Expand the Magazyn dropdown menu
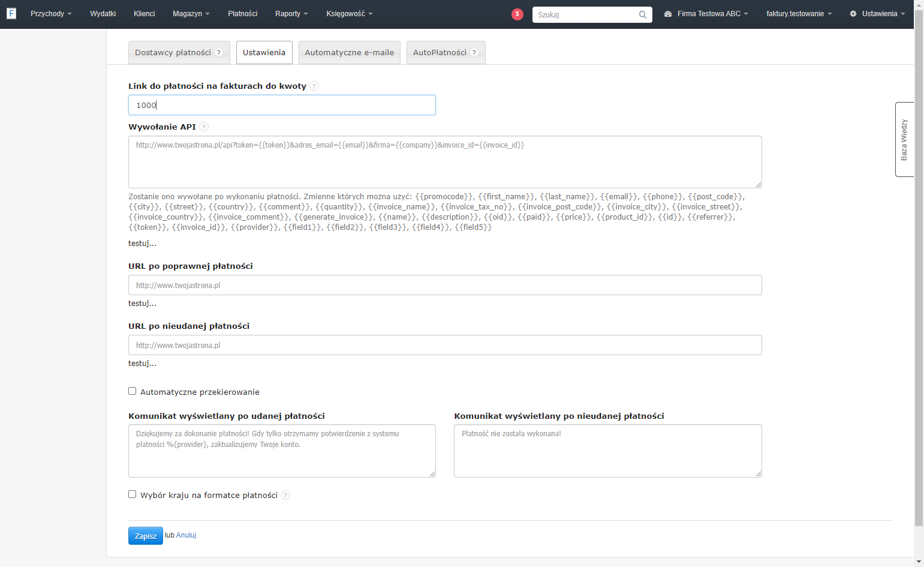Viewport: 924px width, 567px height. click(x=191, y=14)
